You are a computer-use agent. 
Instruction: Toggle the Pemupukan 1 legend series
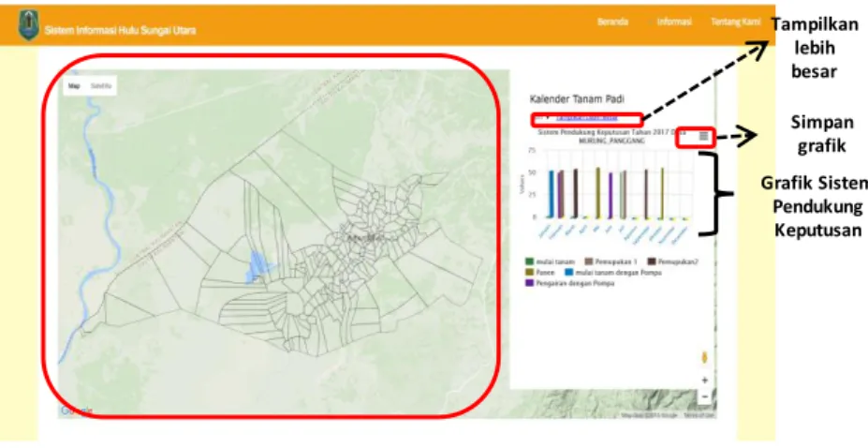pos(612,261)
